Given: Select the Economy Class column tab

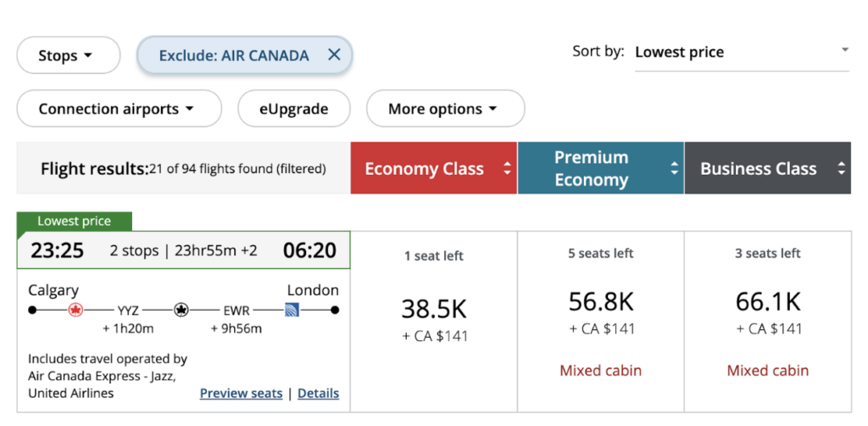Looking at the screenshot, I should click(425, 168).
